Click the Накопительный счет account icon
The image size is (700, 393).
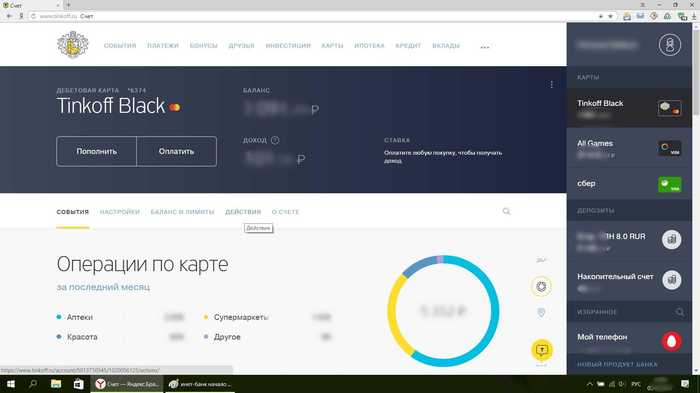tap(671, 280)
